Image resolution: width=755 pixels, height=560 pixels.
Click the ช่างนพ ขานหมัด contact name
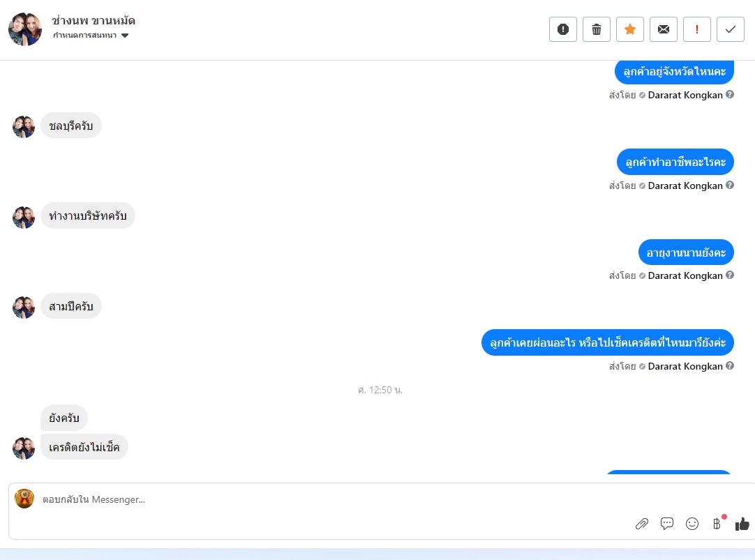tap(94, 21)
